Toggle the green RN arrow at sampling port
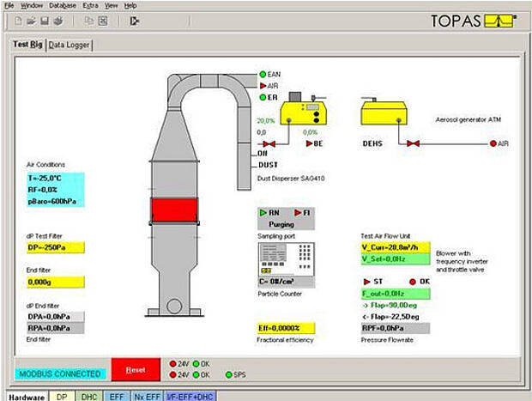Screen dimensions: 532x401 pos(263,213)
